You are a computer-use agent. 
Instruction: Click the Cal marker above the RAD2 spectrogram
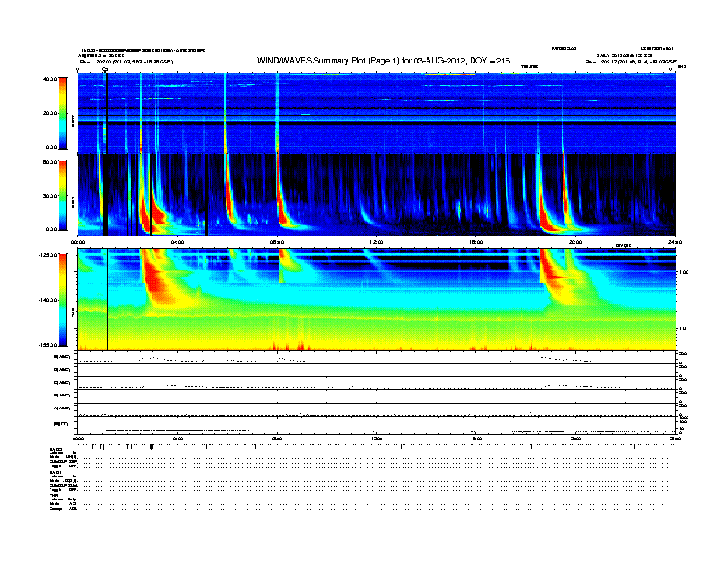[106, 69]
